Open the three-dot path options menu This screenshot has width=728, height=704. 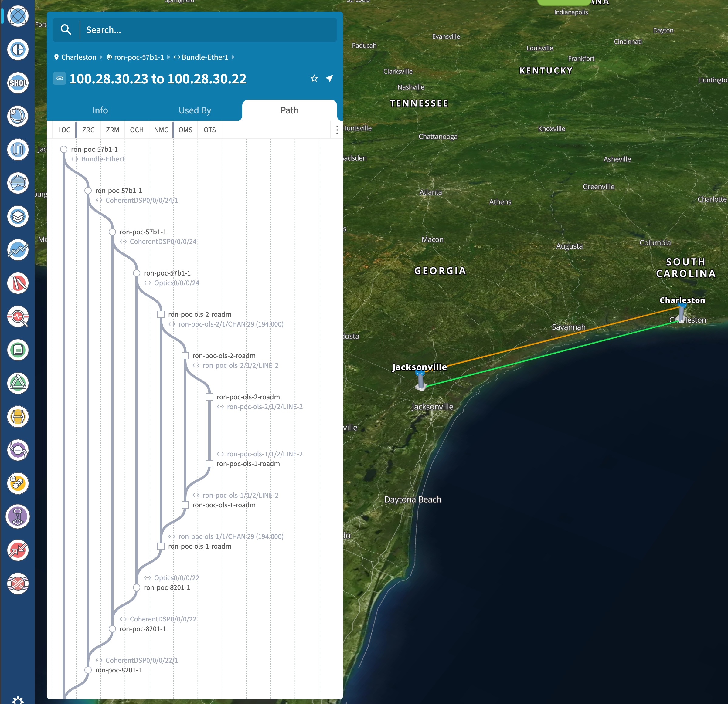click(x=337, y=130)
